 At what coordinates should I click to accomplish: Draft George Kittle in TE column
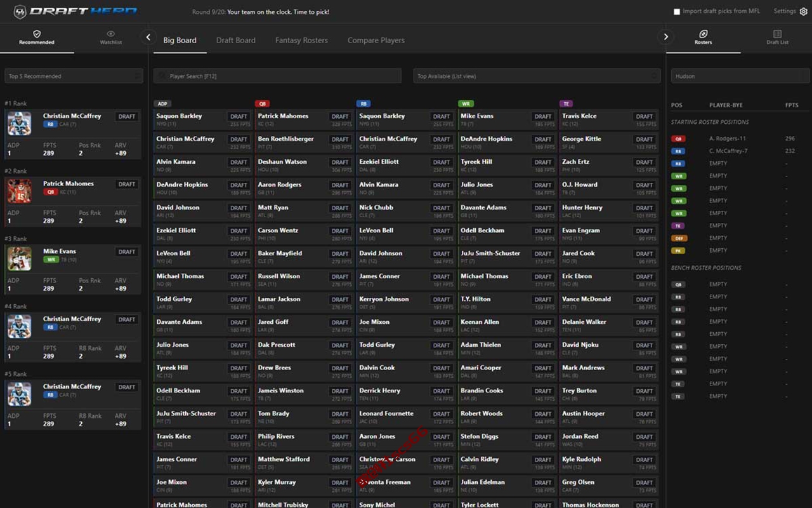point(645,140)
